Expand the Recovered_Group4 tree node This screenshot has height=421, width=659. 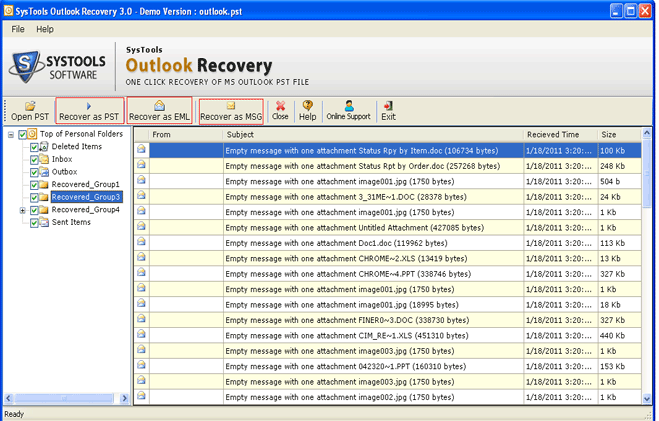point(23,210)
